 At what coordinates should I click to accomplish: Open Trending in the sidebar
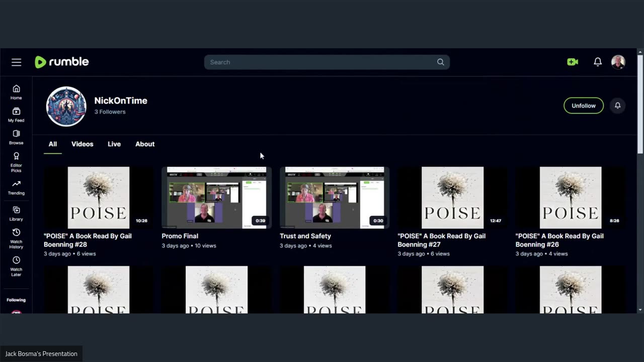point(16,188)
